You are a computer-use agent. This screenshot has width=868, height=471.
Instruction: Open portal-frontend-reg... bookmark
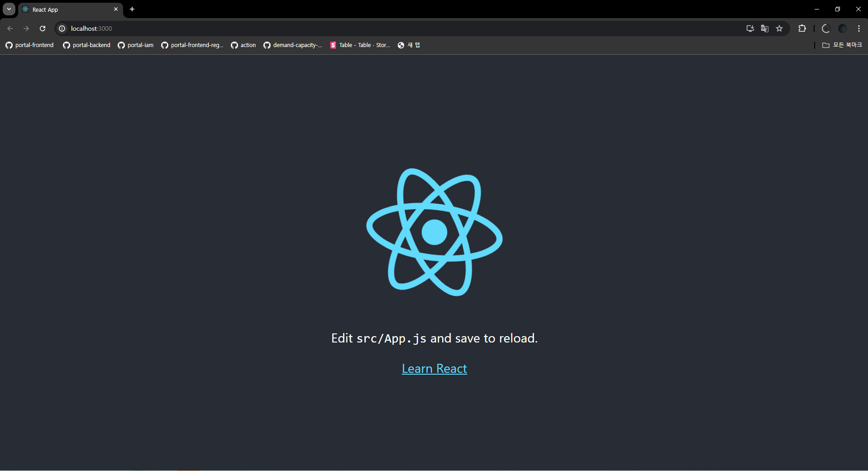192,45
